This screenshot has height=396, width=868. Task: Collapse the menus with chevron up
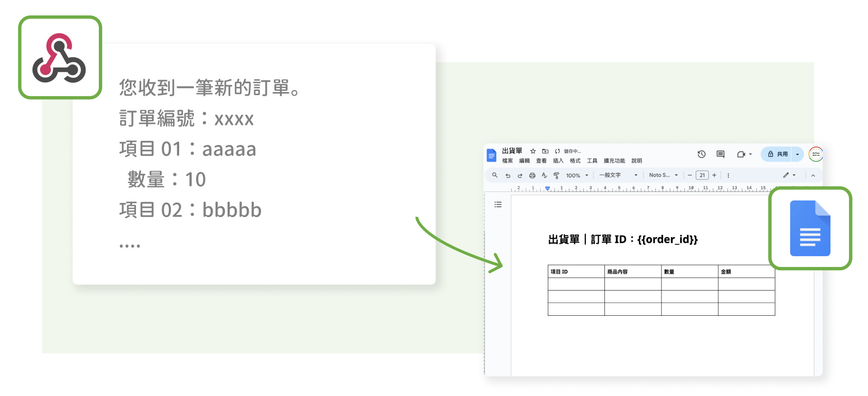pos(813,175)
